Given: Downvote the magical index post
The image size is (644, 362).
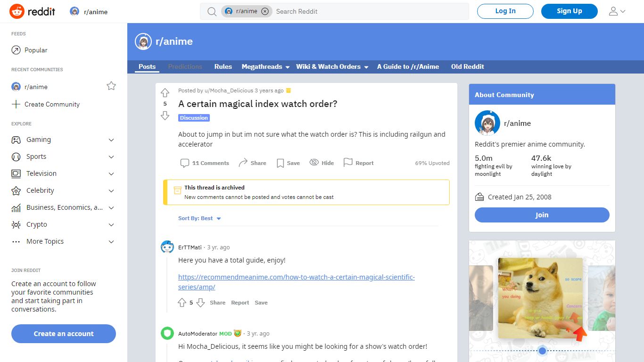Looking at the screenshot, I should click(165, 115).
